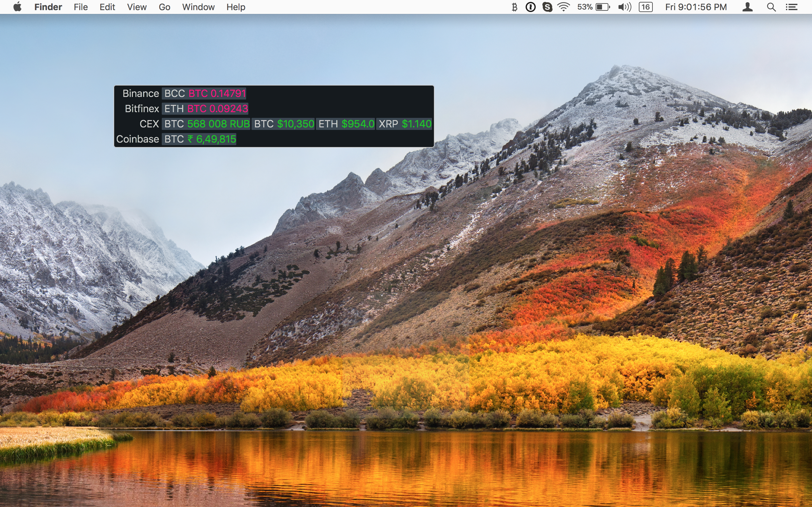Open the File menu
The image size is (812, 507).
pyautogui.click(x=81, y=7)
